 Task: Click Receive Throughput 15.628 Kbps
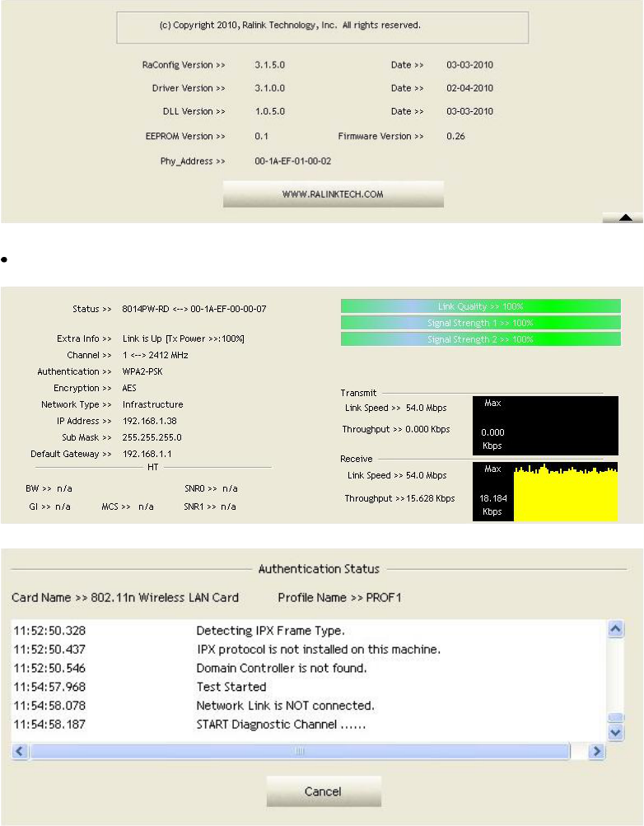(x=430, y=498)
